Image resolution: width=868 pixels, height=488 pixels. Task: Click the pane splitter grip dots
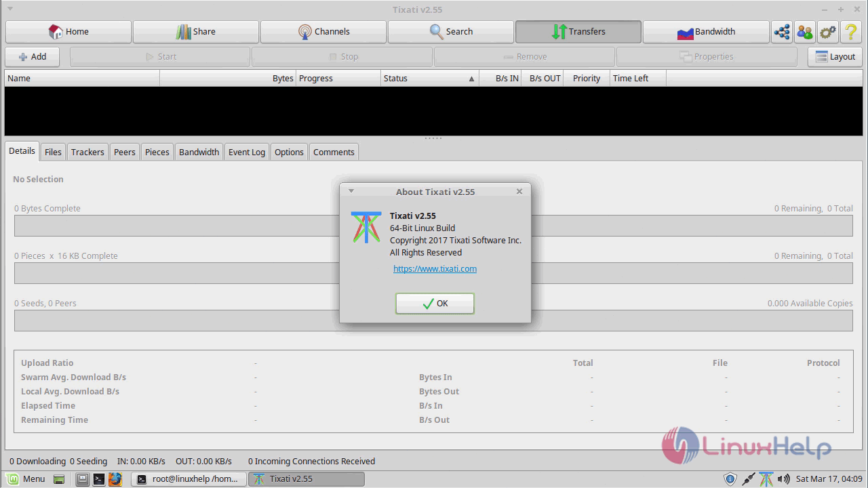(x=433, y=138)
